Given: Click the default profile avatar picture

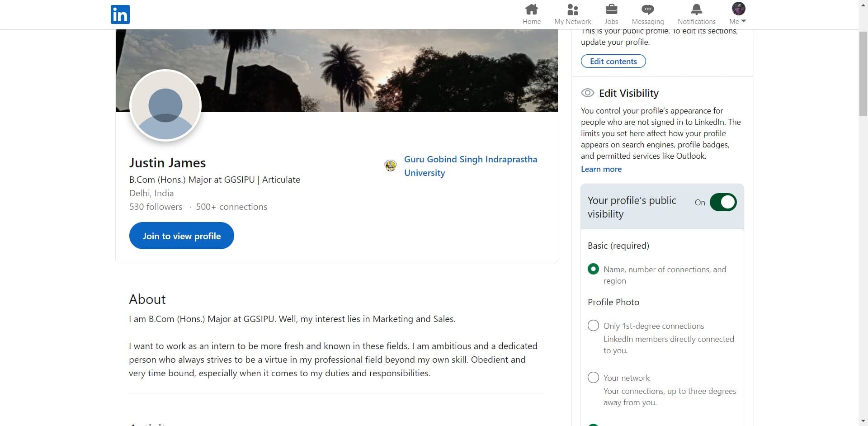Looking at the screenshot, I should (165, 106).
